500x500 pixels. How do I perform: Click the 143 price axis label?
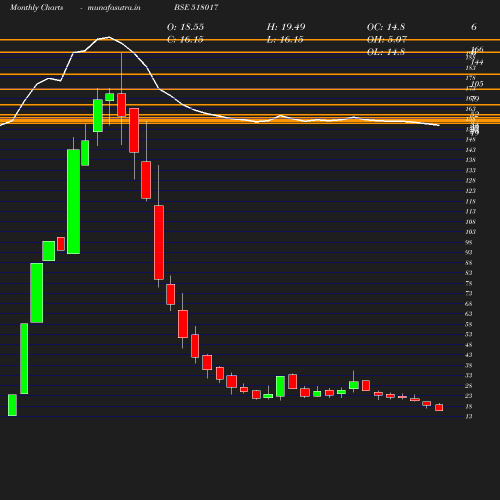point(470,150)
